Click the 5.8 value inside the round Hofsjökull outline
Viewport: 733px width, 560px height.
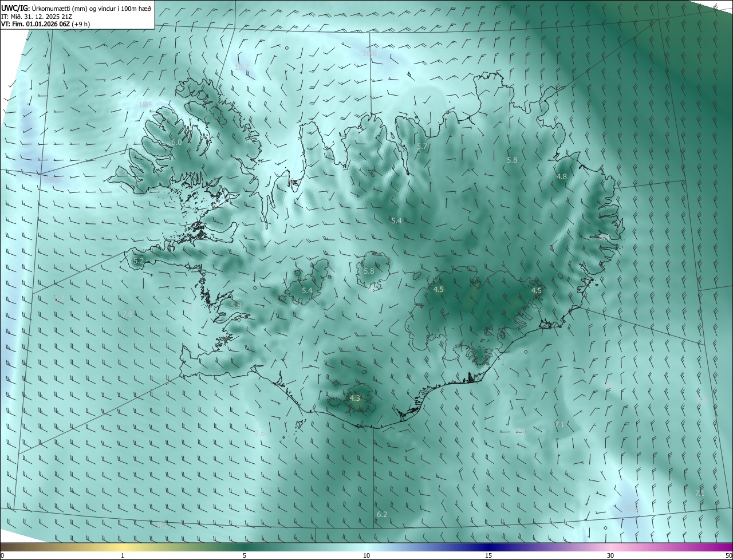[369, 271]
